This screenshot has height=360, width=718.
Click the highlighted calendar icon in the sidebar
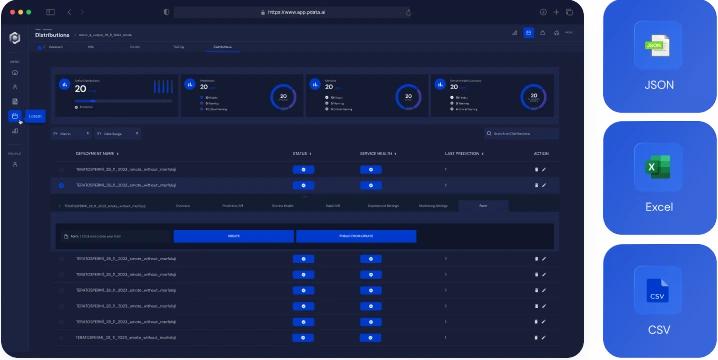[15, 116]
